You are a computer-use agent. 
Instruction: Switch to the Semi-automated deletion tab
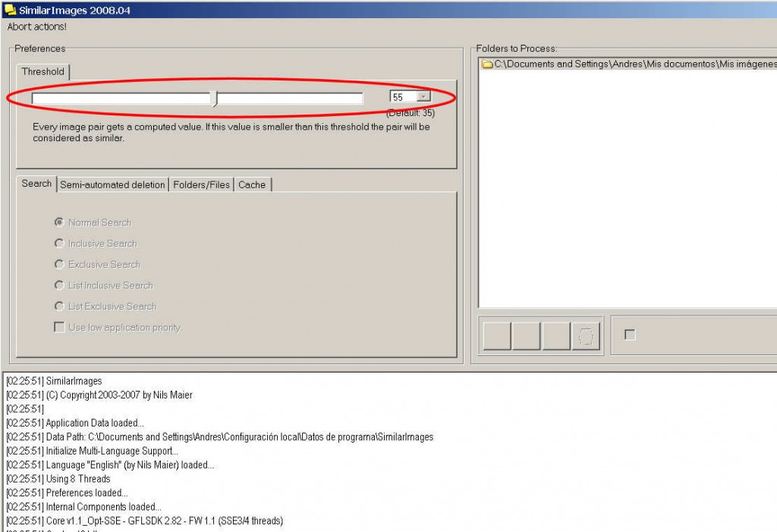click(112, 184)
